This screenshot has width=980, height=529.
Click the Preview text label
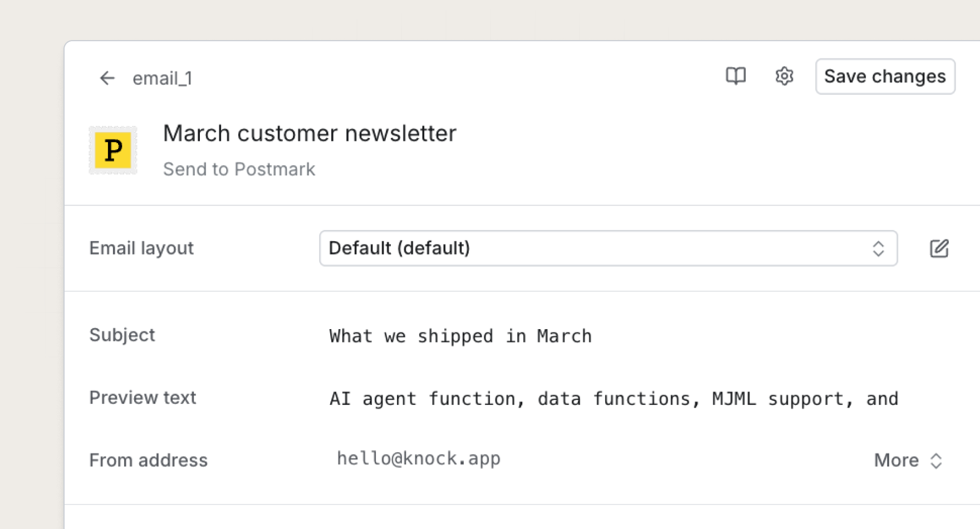(143, 398)
